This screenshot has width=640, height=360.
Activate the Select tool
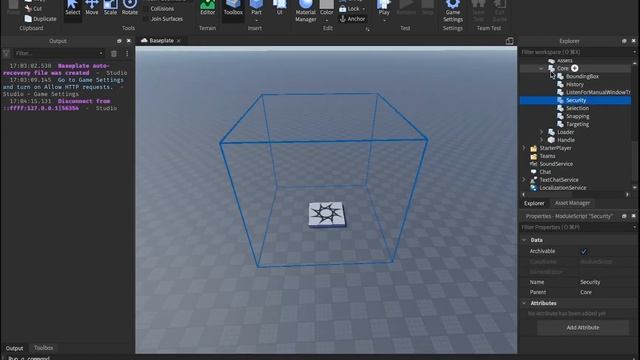73,8
